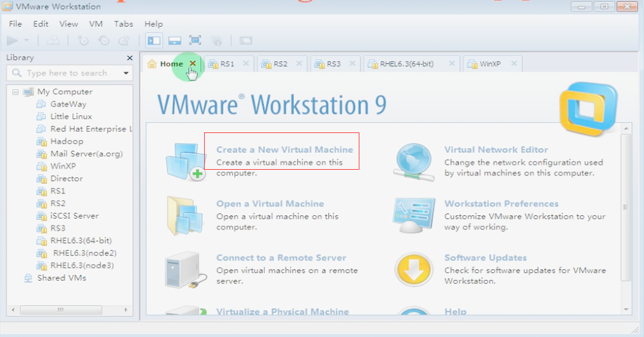This screenshot has width=644, height=337.
Task: Select Mail Server(a.org) in the library
Action: [87, 154]
